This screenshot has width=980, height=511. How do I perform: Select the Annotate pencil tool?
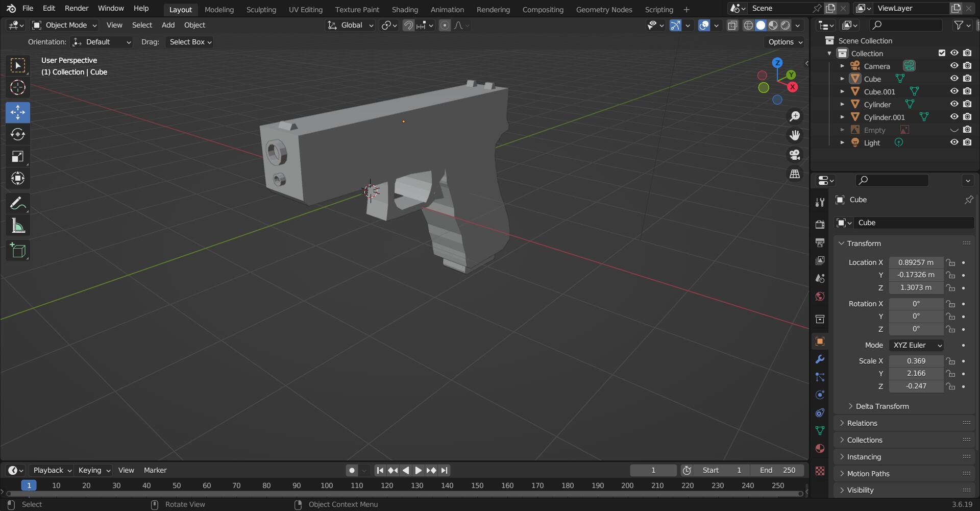tap(18, 204)
